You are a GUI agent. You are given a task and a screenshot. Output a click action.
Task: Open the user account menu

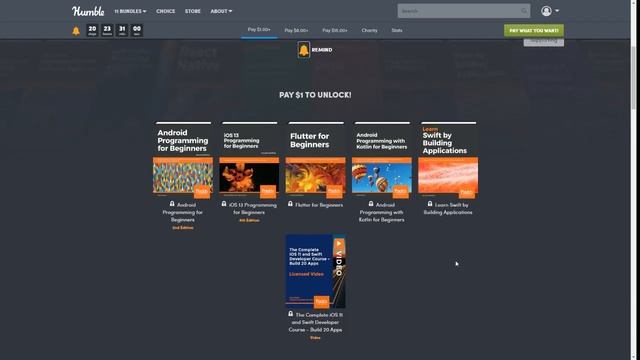pyautogui.click(x=550, y=11)
